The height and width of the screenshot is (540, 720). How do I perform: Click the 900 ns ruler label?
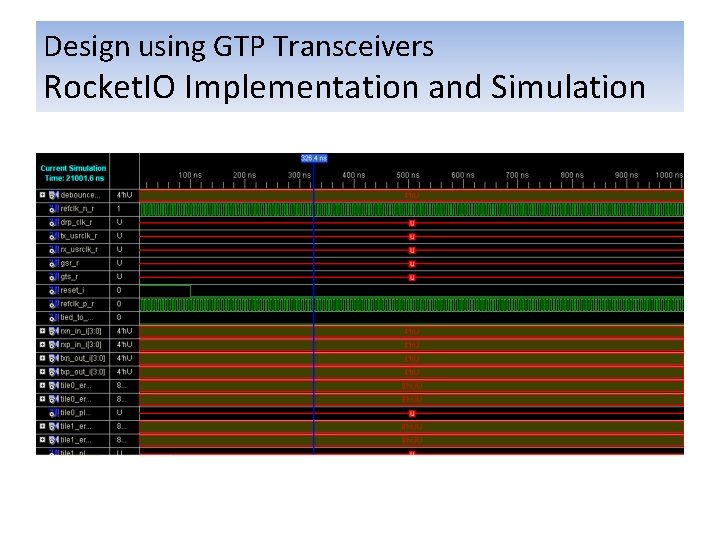click(x=626, y=175)
